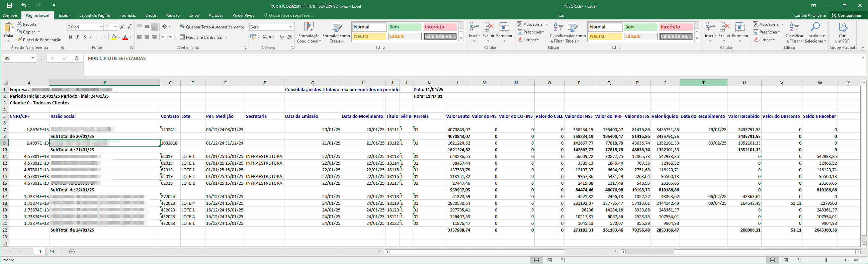The width and height of the screenshot is (868, 264).
Task: Apply the red font color A
Action: [x=125, y=37]
